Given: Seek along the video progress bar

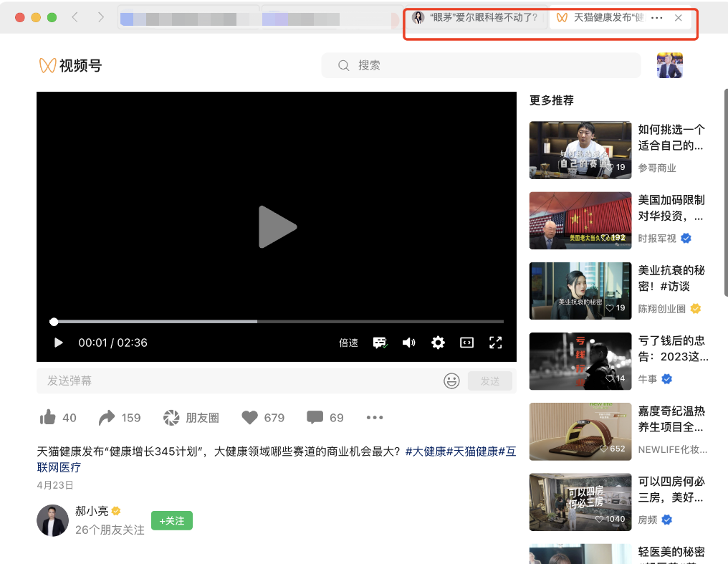Looking at the screenshot, I should click(277, 321).
